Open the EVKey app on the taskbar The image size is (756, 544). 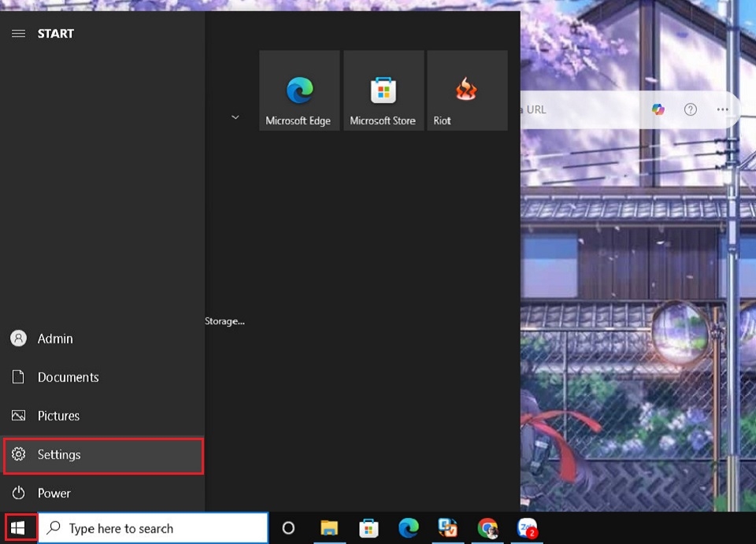coord(448,528)
